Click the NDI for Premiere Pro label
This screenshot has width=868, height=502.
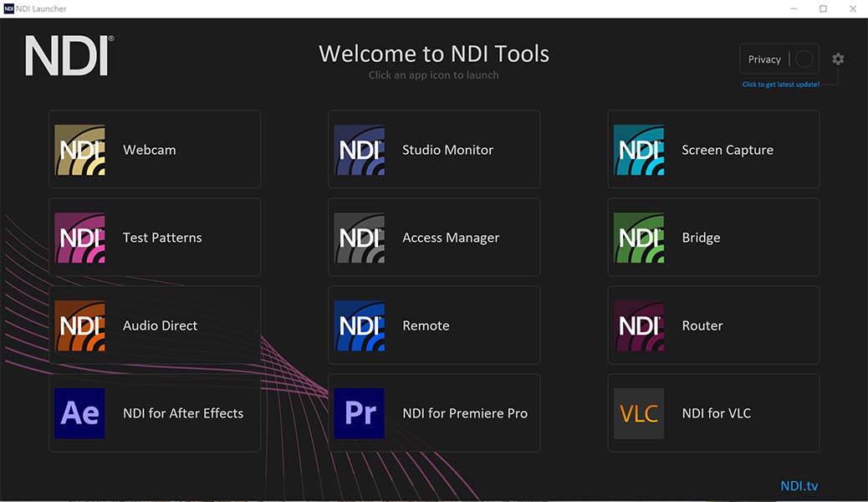click(x=465, y=413)
